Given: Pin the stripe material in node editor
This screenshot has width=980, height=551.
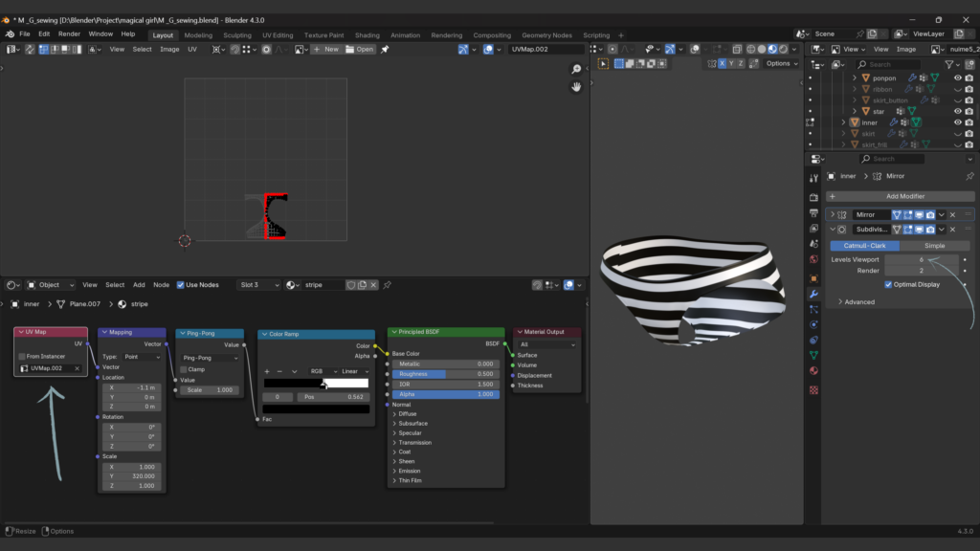Looking at the screenshot, I should point(387,285).
